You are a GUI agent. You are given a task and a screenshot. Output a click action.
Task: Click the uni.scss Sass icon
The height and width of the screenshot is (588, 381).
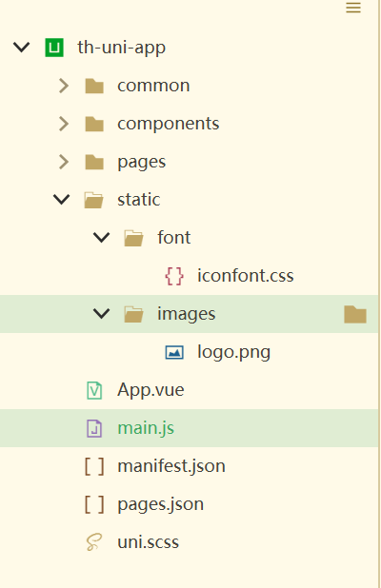click(x=94, y=542)
